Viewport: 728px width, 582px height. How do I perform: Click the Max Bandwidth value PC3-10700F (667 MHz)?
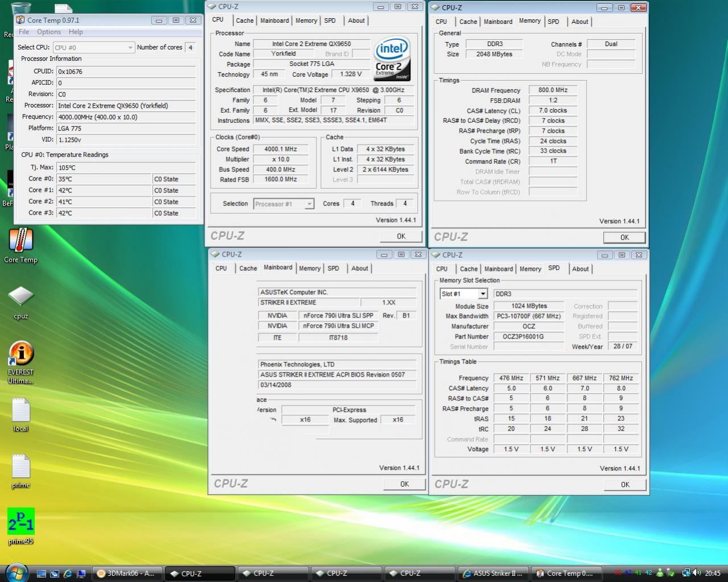pos(529,316)
